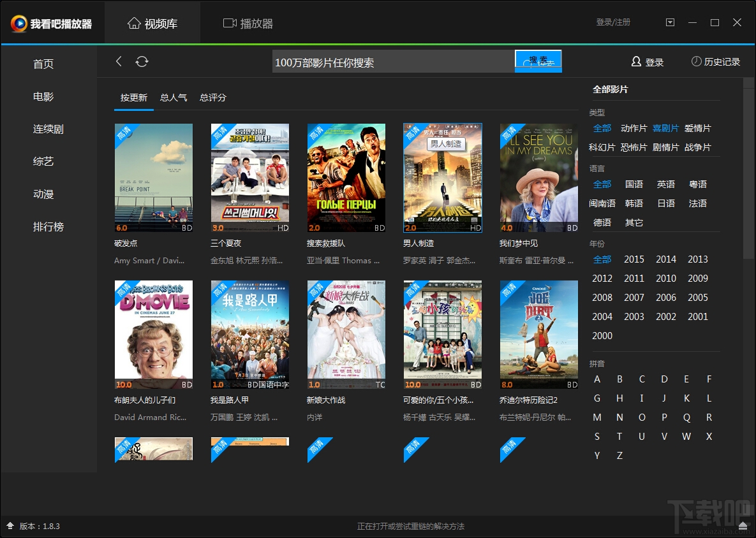Open 历史记录 history

pos(716,62)
